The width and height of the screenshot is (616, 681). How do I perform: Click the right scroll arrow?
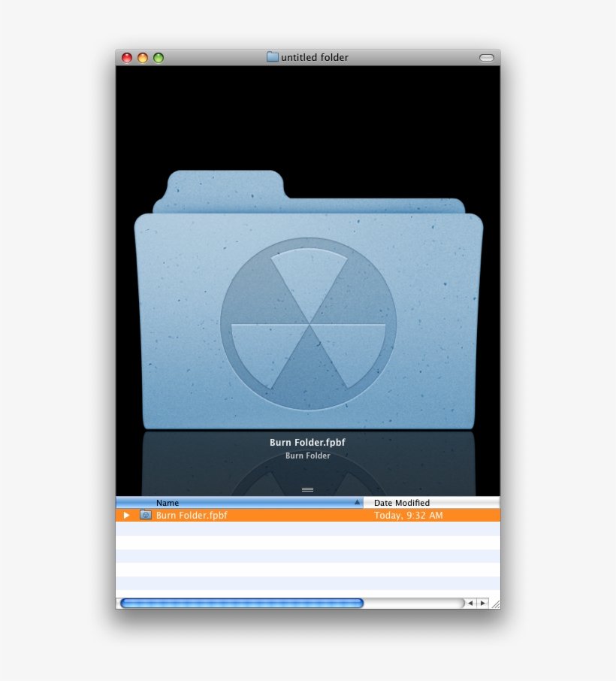(482, 602)
